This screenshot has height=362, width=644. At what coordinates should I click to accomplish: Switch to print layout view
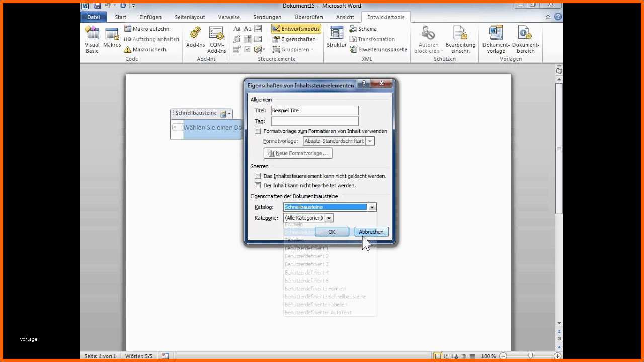438,356
